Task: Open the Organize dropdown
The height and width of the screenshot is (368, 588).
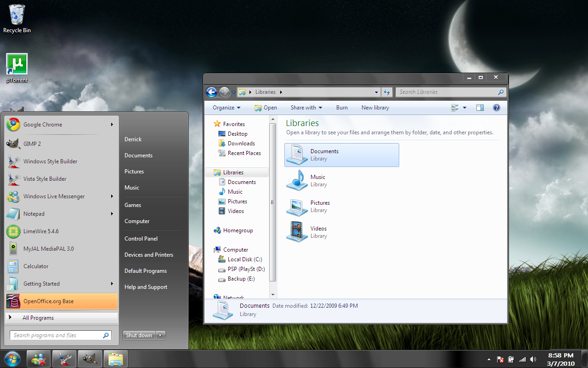Action: point(225,107)
